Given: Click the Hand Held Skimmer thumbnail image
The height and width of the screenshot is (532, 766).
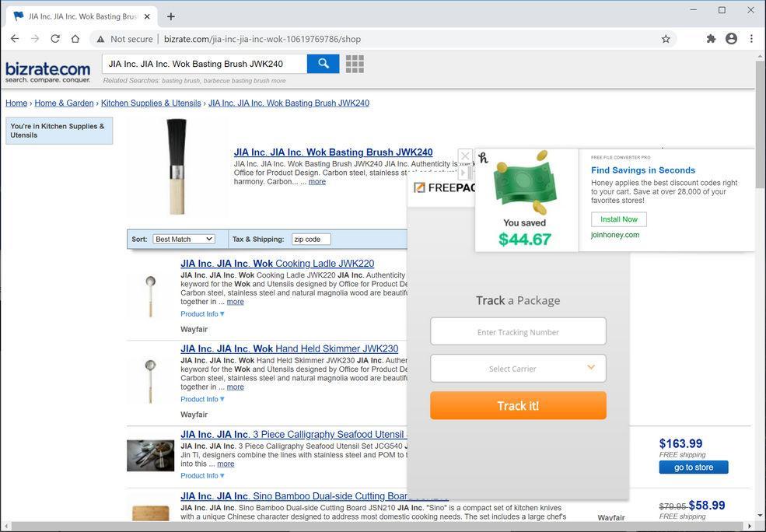Looking at the screenshot, I should tap(150, 381).
